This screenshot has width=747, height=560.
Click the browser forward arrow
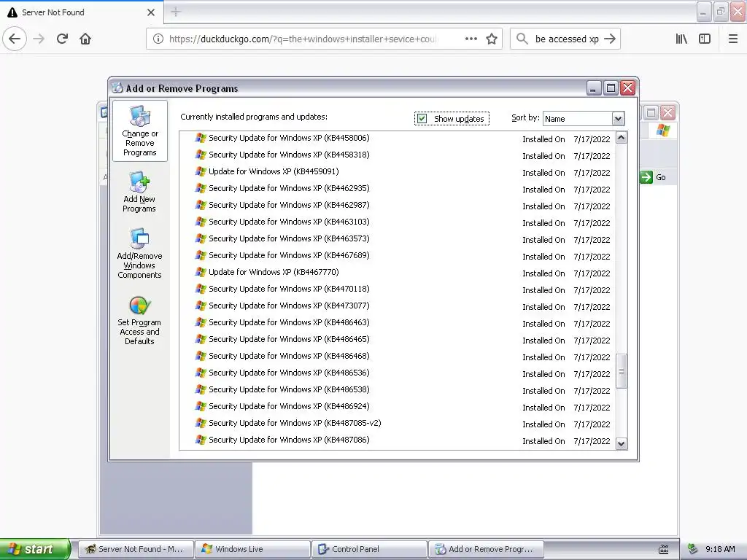click(39, 39)
